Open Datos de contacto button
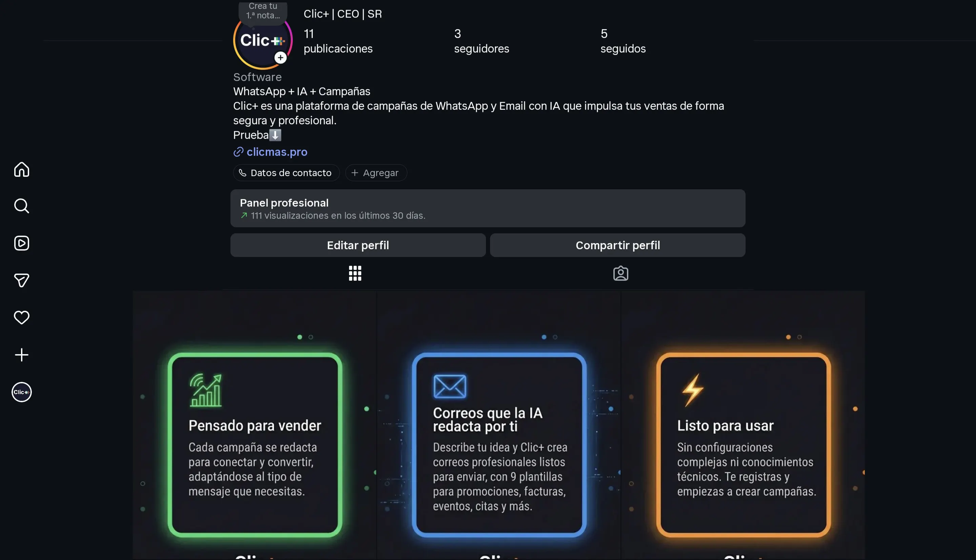The height and width of the screenshot is (560, 976). (x=286, y=173)
